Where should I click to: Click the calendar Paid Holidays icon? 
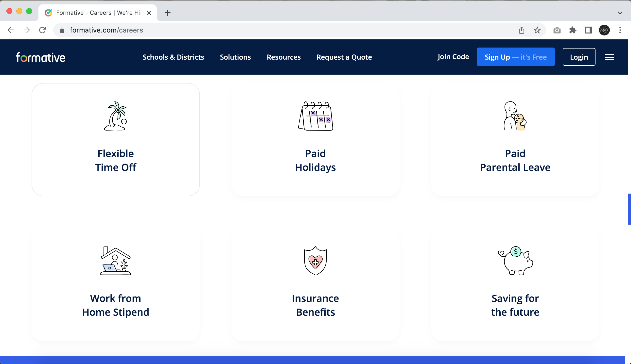(x=315, y=116)
